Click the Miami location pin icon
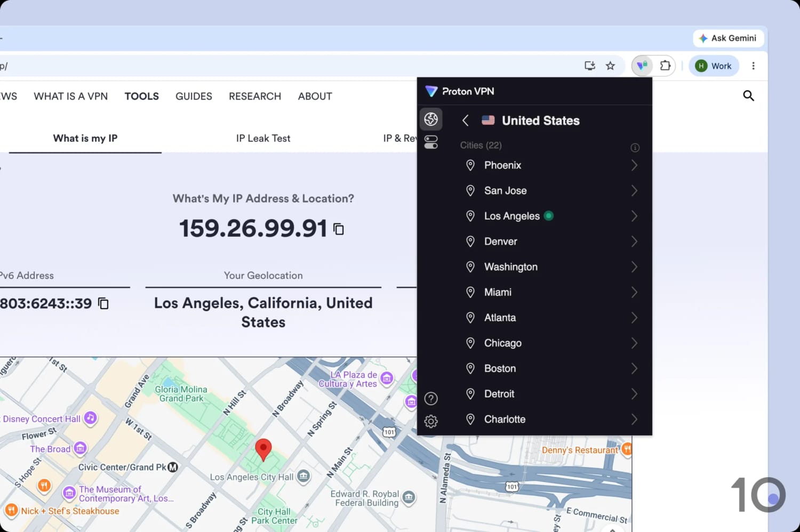Screen dimensions: 800x532 pos(470,292)
